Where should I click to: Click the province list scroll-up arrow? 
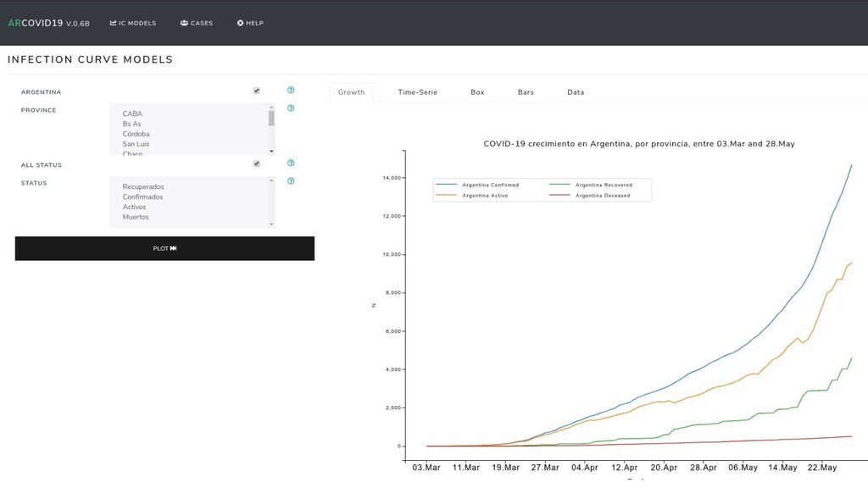tap(271, 107)
